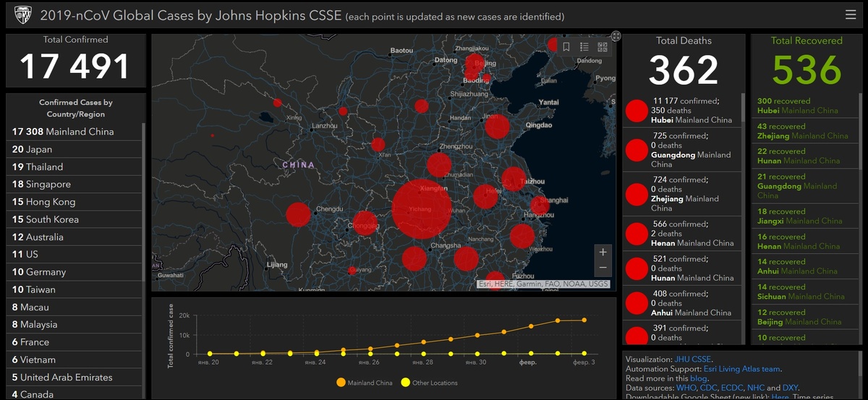The height and width of the screenshot is (400, 868).
Task: Select the 20 Japan row
Action: pyautogui.click(x=75, y=149)
